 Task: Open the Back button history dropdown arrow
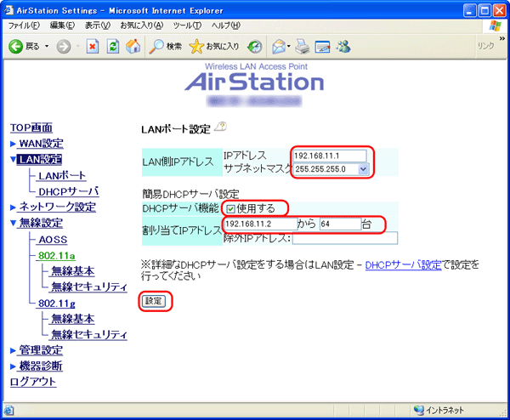click(x=47, y=47)
